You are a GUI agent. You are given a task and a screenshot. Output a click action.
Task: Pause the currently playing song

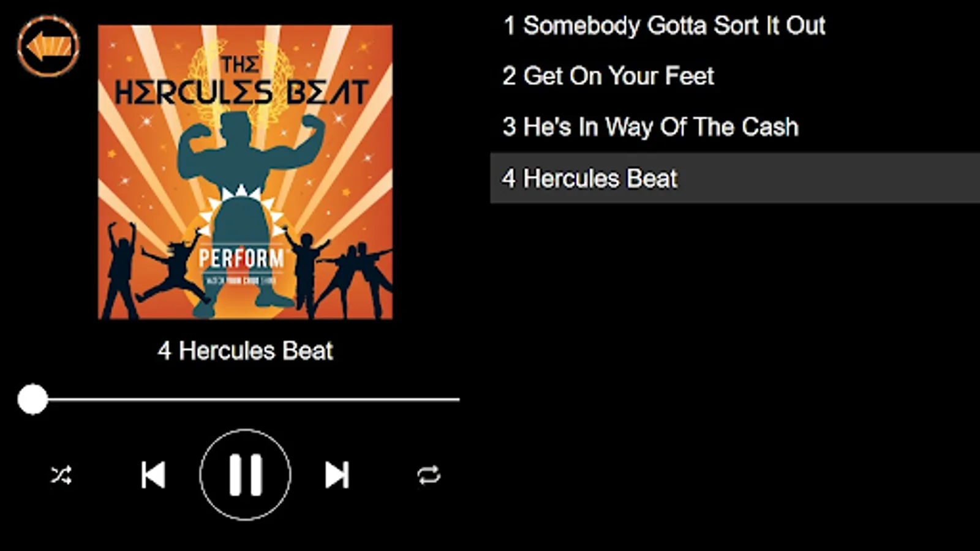point(245,475)
